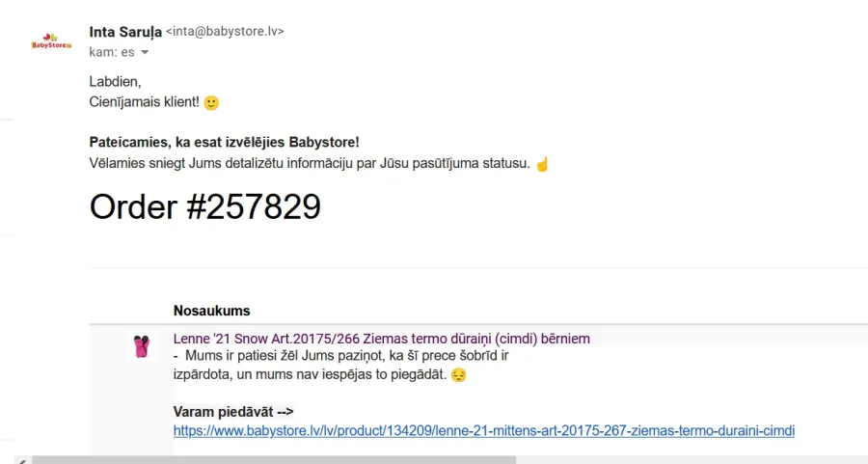This screenshot has width=868, height=464.
Task: Click the smiling face emoji after 'klient!'
Action: pos(211,103)
